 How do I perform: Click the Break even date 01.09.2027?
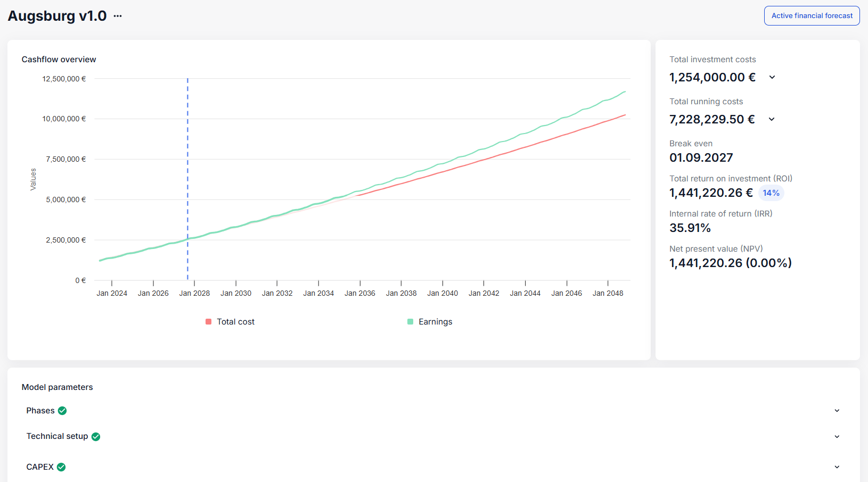[701, 157]
